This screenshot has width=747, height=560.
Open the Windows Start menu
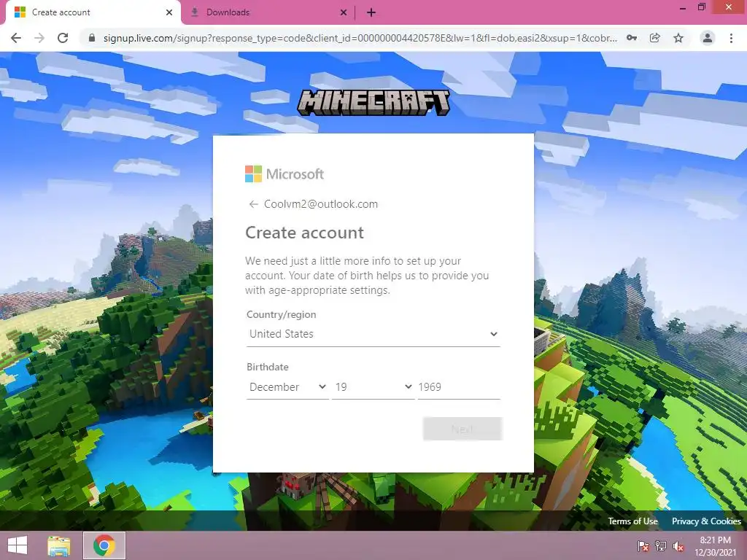coord(18,545)
